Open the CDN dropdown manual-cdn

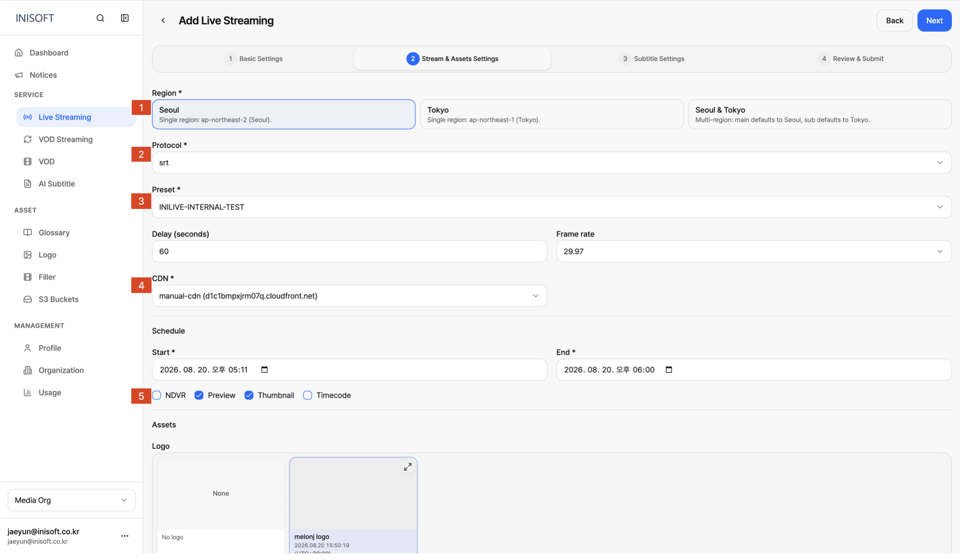[349, 296]
